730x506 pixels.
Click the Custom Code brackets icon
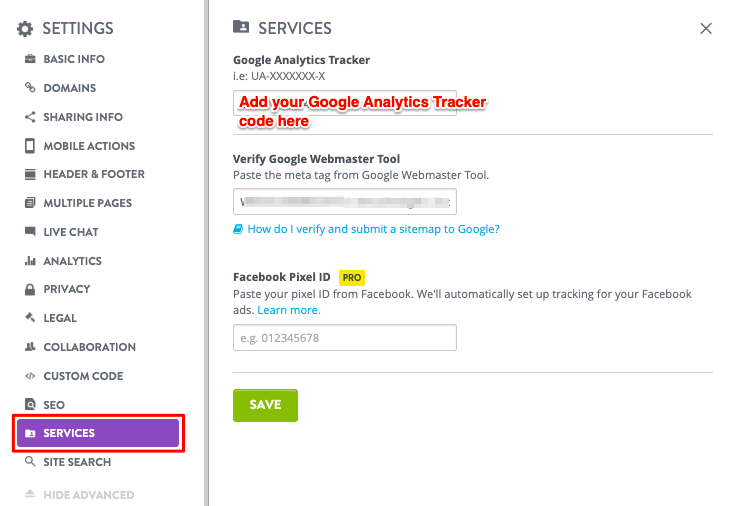[30, 376]
